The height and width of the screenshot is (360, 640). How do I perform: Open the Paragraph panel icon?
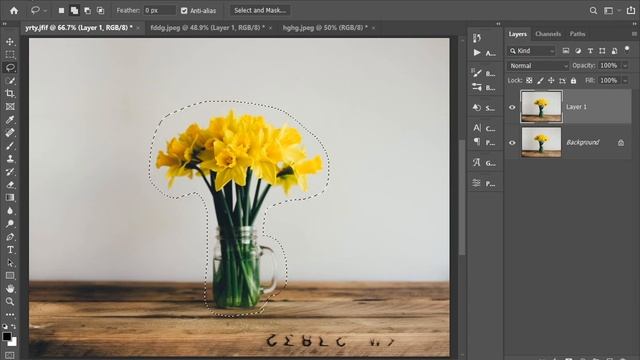(477, 142)
